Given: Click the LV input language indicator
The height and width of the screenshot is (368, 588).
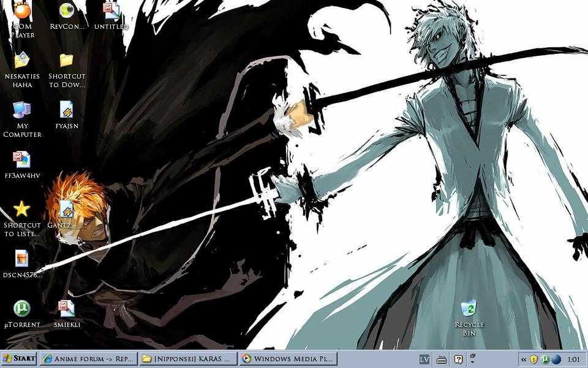Looking at the screenshot, I should [424, 359].
